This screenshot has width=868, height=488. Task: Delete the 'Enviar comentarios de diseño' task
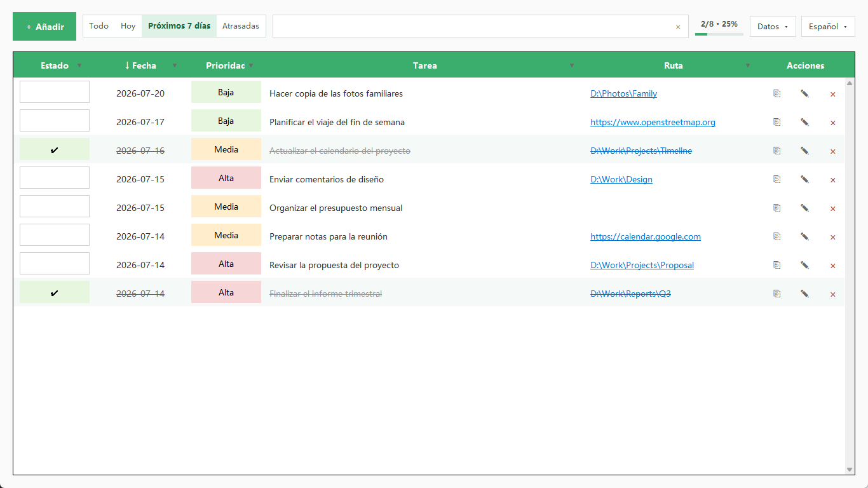832,180
